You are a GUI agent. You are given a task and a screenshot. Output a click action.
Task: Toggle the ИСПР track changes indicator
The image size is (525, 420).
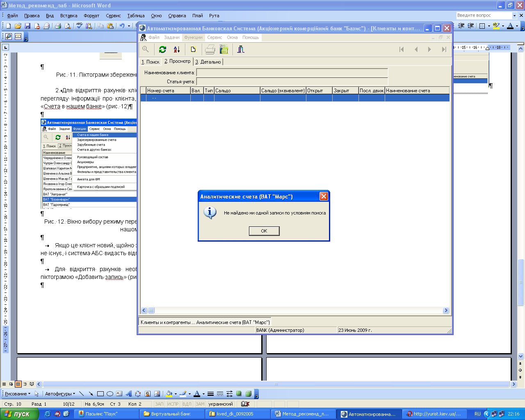[173, 404]
